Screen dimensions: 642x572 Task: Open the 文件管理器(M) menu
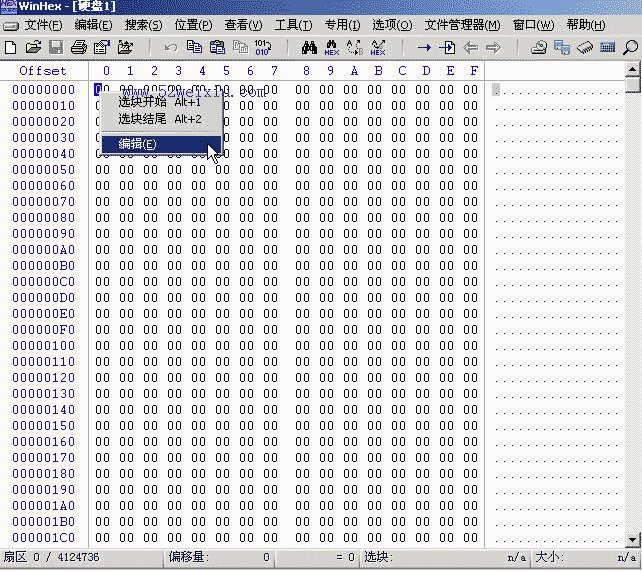(462, 25)
